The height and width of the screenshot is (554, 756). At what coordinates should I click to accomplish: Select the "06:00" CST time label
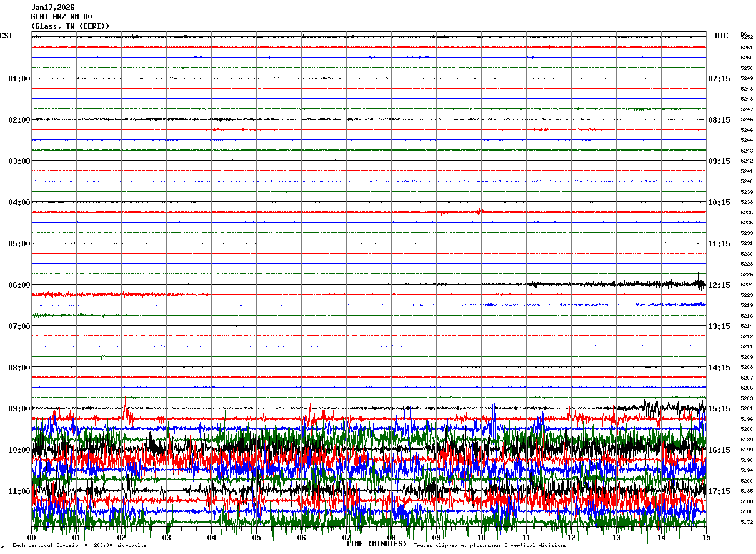click(x=19, y=285)
